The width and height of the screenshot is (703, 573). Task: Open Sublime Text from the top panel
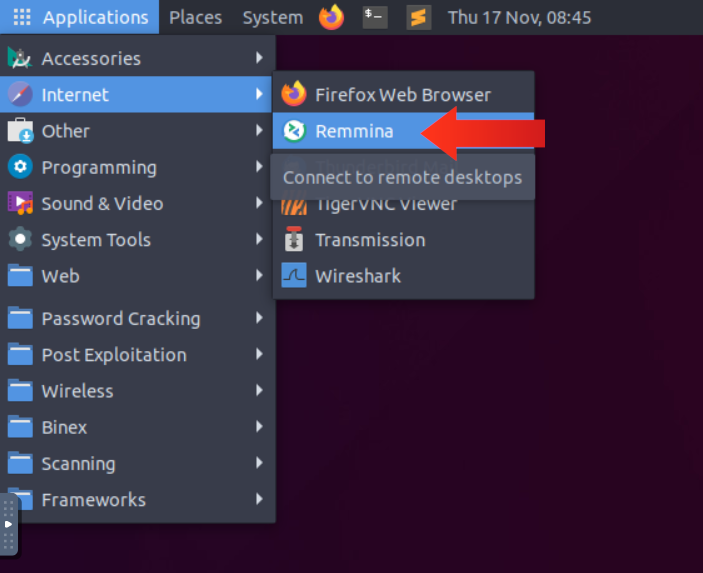pos(419,17)
